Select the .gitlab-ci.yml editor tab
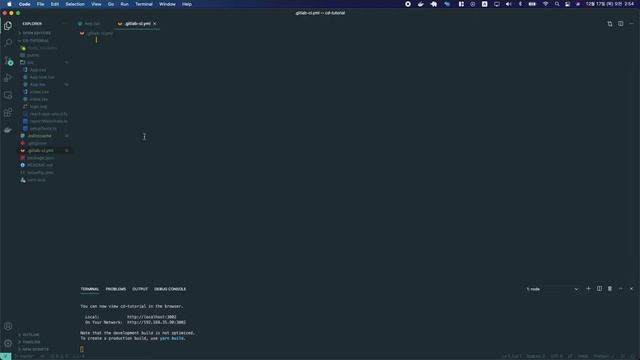The image size is (640, 360). click(138, 24)
